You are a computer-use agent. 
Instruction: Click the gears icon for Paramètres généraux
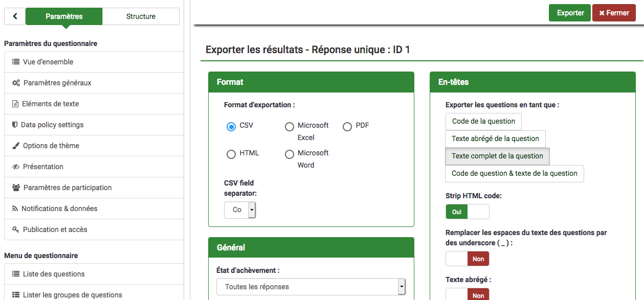point(16,83)
